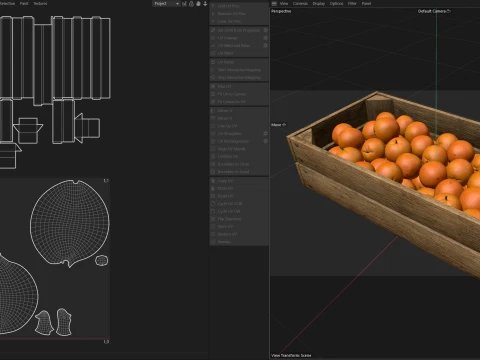480x360 pixels.
Task: Open the viewport Panel menu
Action: pyautogui.click(x=366, y=3)
